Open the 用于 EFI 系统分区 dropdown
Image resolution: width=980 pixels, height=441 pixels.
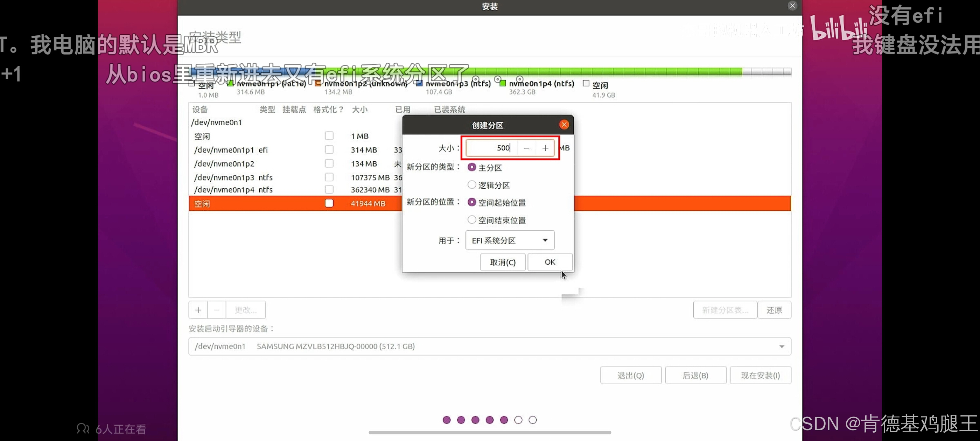(510, 240)
